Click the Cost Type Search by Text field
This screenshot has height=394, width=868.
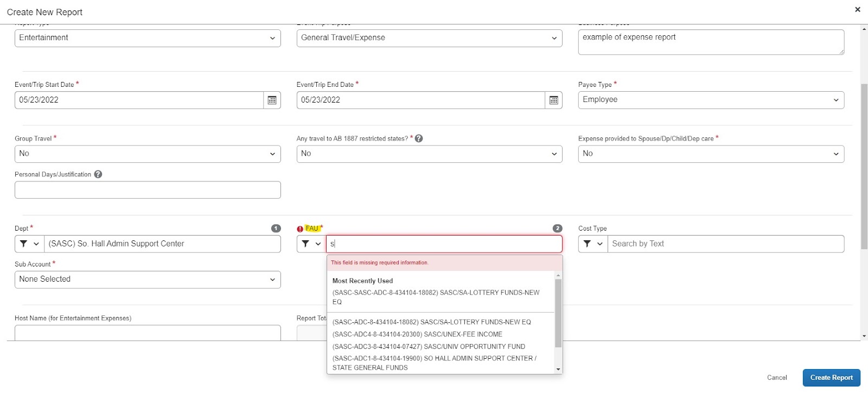(x=726, y=244)
